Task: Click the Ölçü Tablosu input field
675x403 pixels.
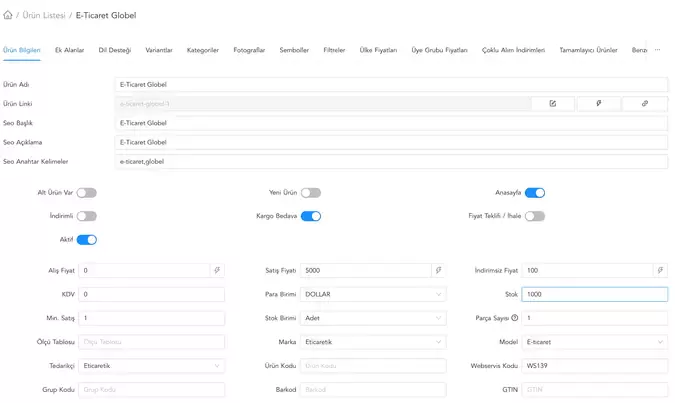Action: [x=152, y=342]
